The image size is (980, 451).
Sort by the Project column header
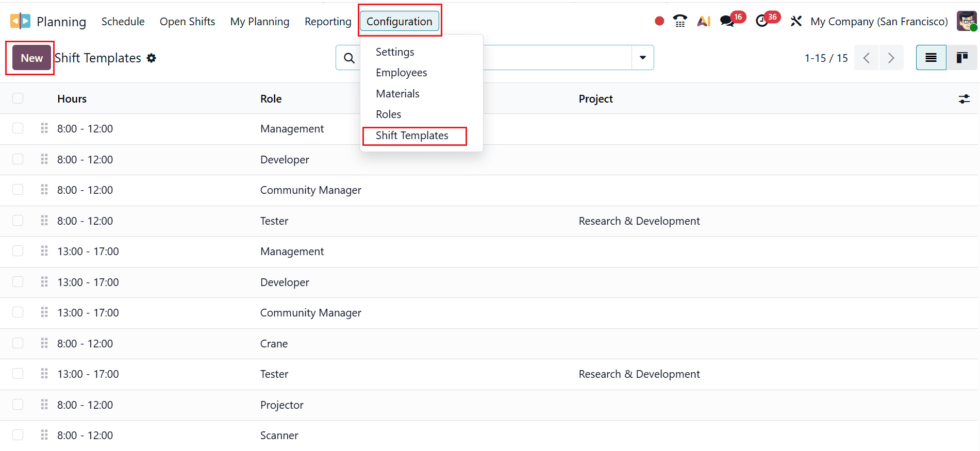(595, 99)
